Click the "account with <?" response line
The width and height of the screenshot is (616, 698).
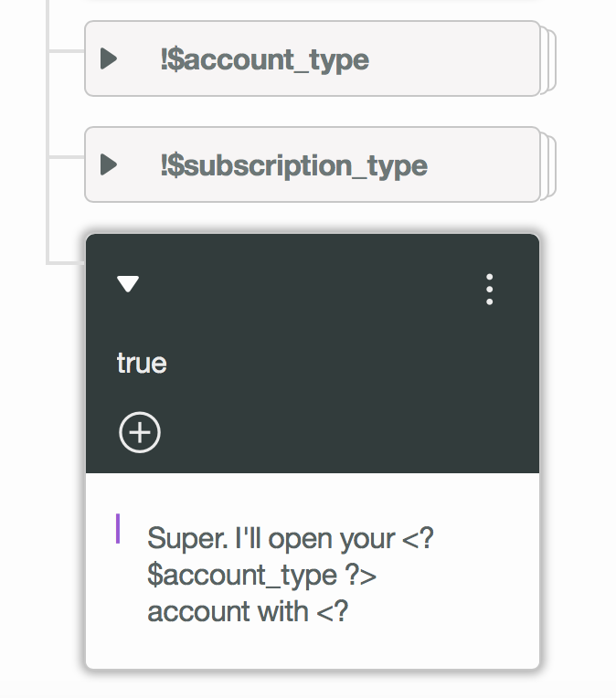tap(248, 610)
